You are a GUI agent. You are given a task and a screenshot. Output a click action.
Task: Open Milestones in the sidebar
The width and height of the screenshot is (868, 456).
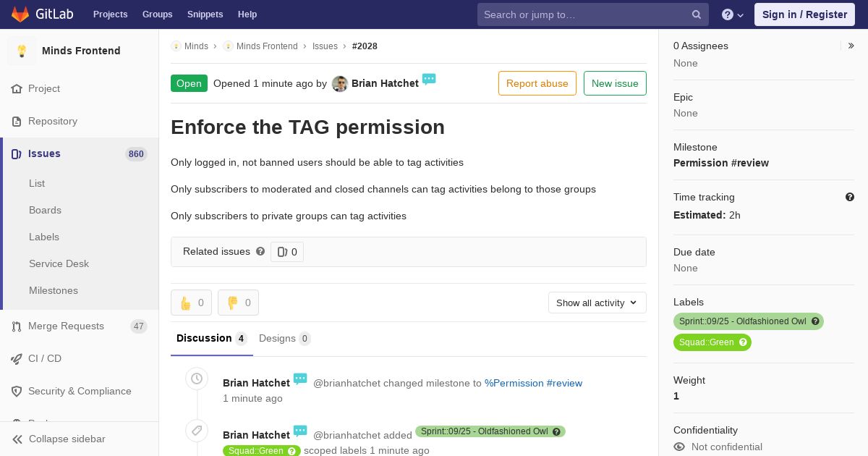point(54,291)
